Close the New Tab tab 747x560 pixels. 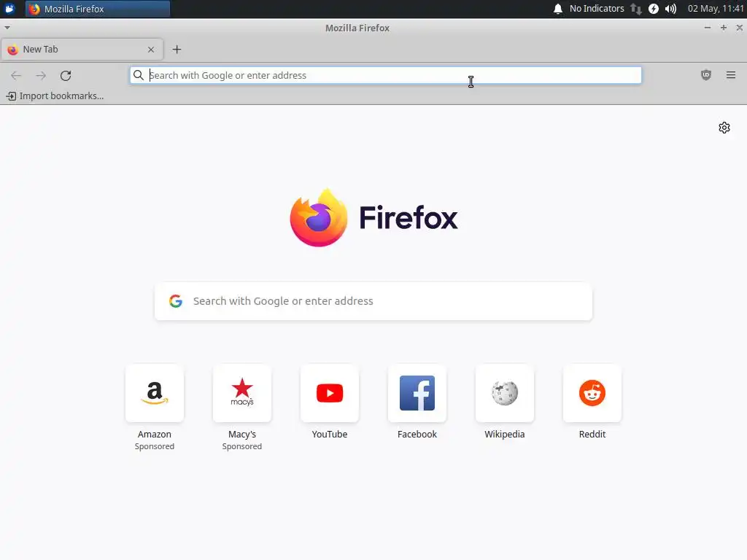150,50
